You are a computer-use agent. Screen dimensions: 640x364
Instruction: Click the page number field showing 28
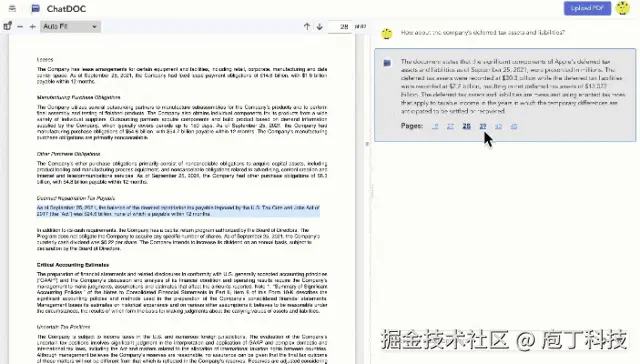[340, 27]
